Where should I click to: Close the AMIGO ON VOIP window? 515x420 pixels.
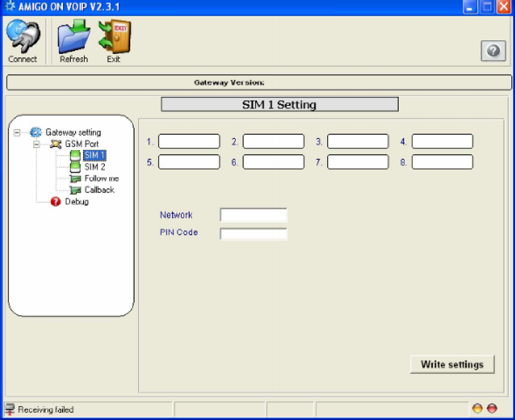point(504,7)
